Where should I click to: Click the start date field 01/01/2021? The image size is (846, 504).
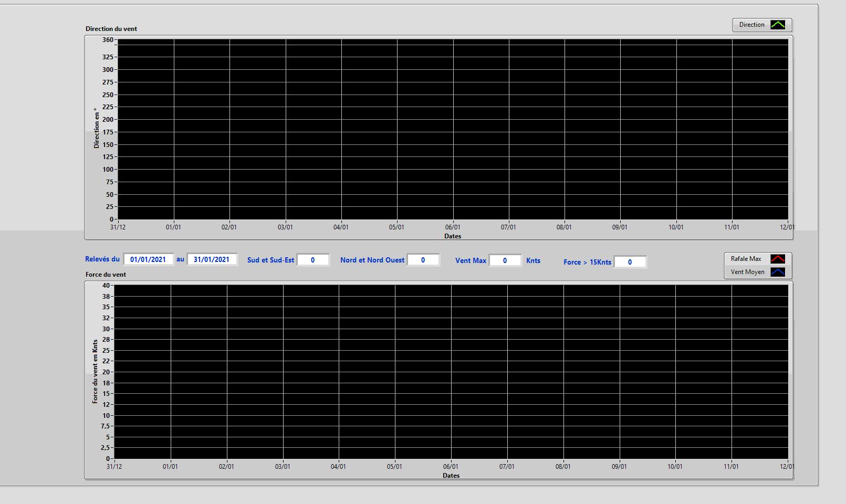click(x=148, y=259)
